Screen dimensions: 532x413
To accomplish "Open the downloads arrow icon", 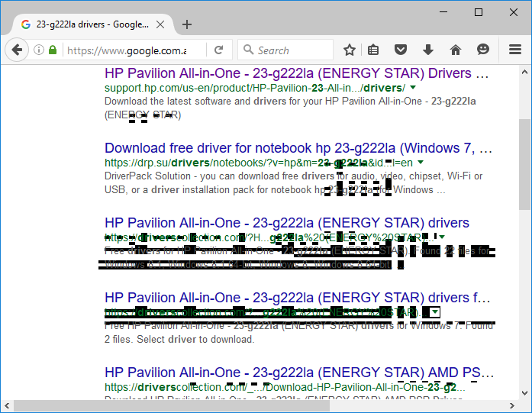I will pos(428,50).
